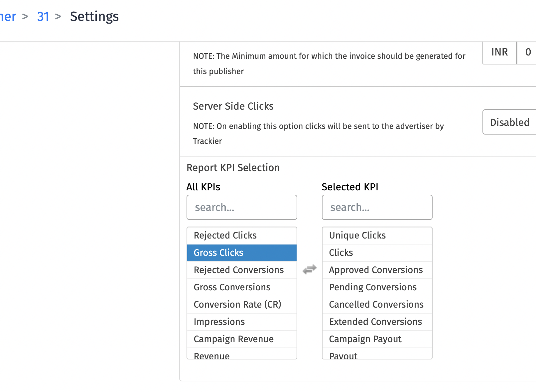Choose Pending Conversions from Selected KPI
Screen dimensions: 536x392
[x=373, y=287]
